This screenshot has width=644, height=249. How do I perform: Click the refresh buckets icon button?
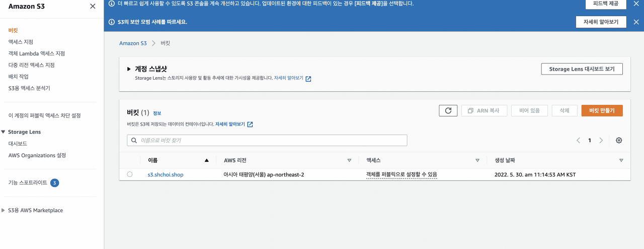[x=448, y=110]
